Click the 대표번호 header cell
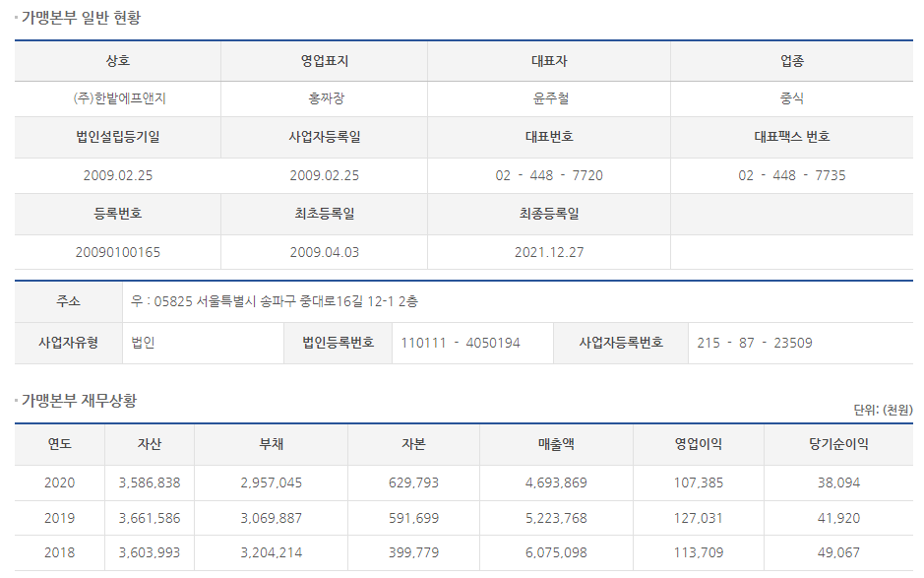Screen dimensions: 924x578 (549, 137)
